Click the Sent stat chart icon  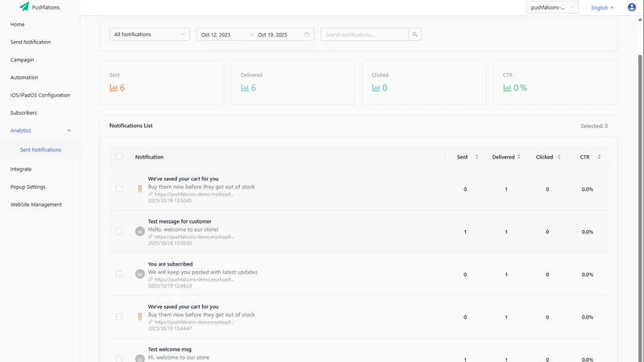(114, 88)
